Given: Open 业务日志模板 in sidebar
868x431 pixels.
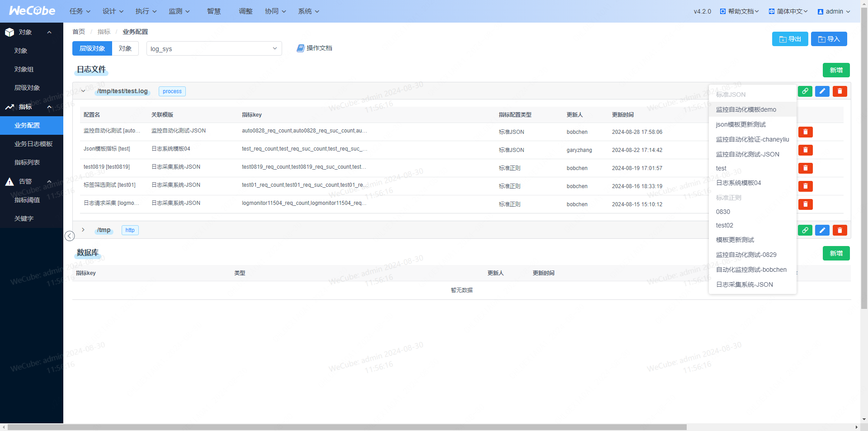Looking at the screenshot, I should click(x=32, y=144).
